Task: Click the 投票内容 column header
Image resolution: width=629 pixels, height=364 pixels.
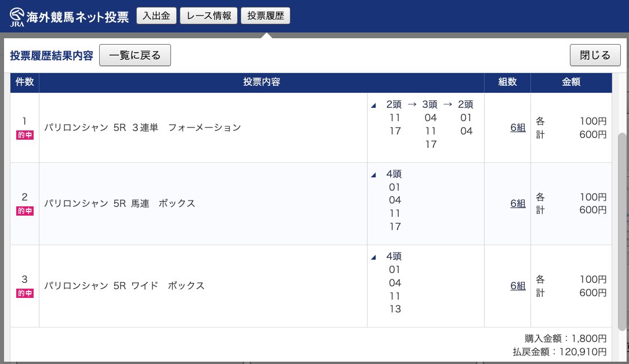Action: 261,82
